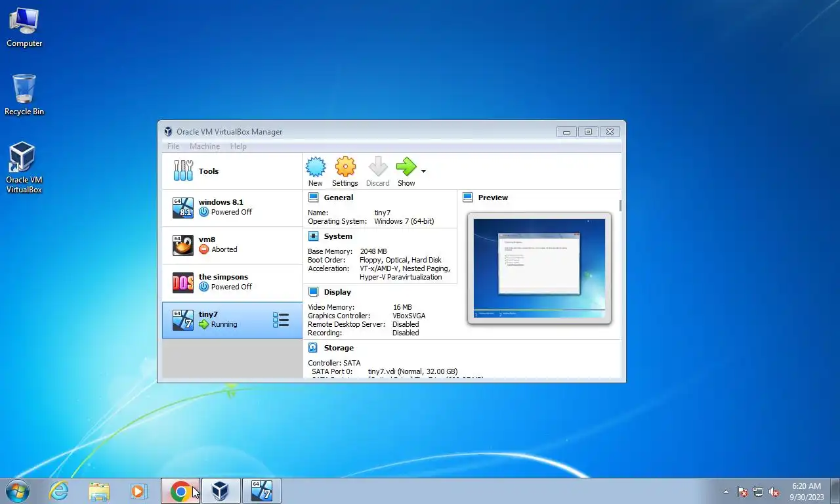The image size is (840, 504).
Task: Click the Aborted status icon for vm8
Action: coord(203,249)
